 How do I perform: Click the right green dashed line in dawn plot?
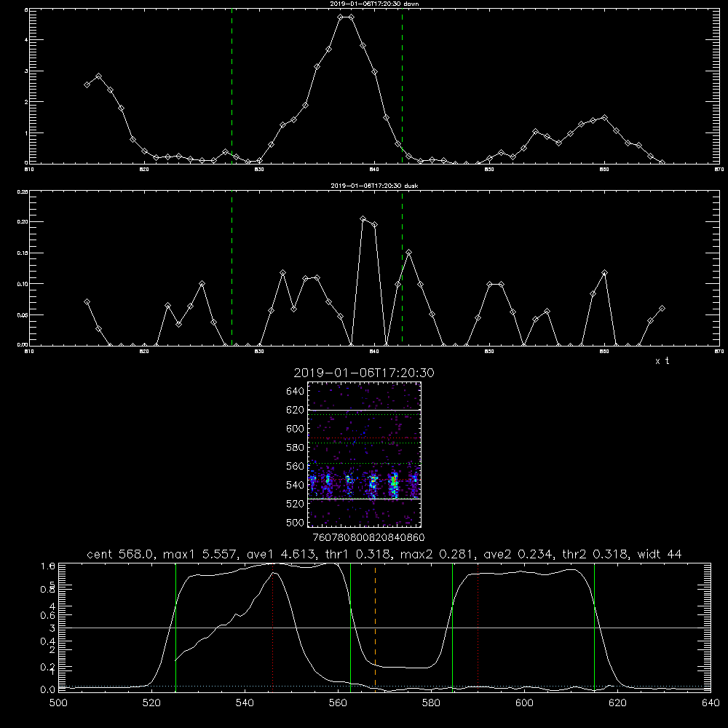click(402, 86)
